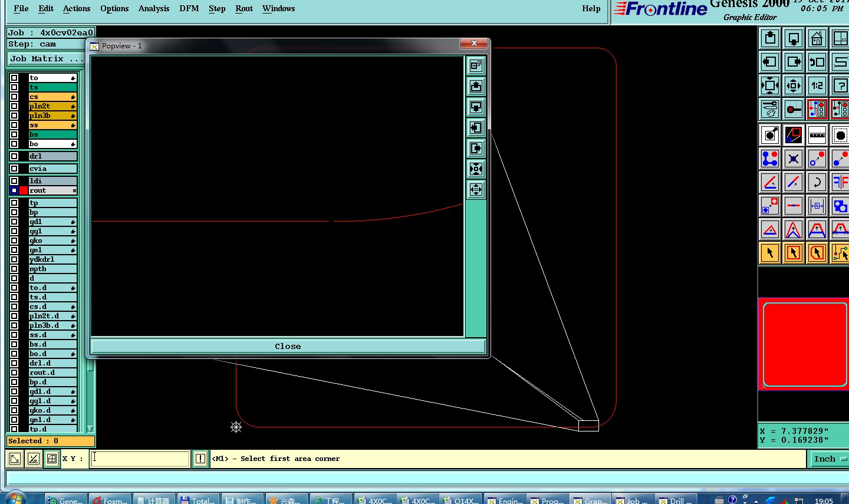The height and width of the screenshot is (504, 849).
Task: Select the add feature pad-arrow tool
Action: 770,135
